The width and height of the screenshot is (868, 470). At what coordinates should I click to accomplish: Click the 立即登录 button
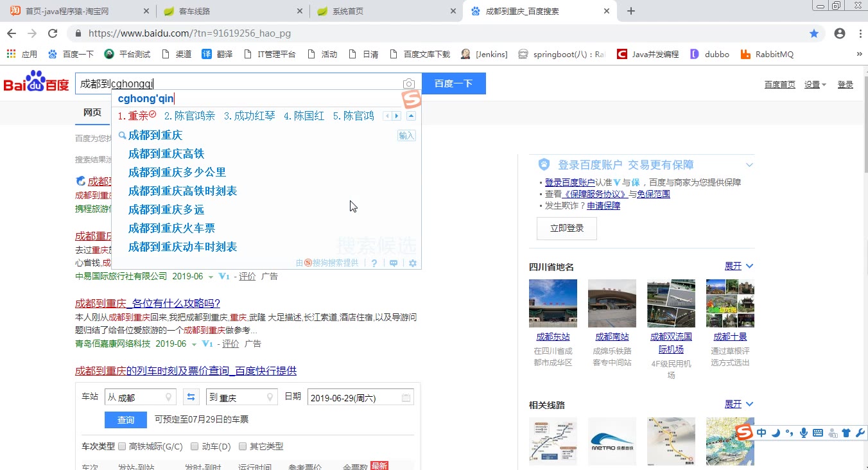tap(566, 229)
